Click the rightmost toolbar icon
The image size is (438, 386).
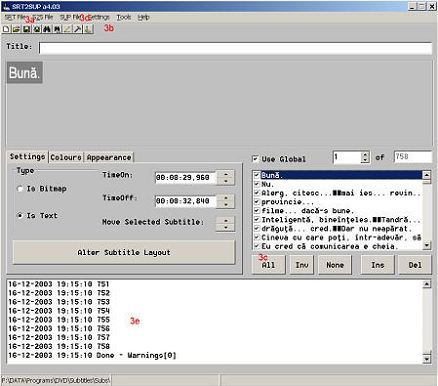88,29
